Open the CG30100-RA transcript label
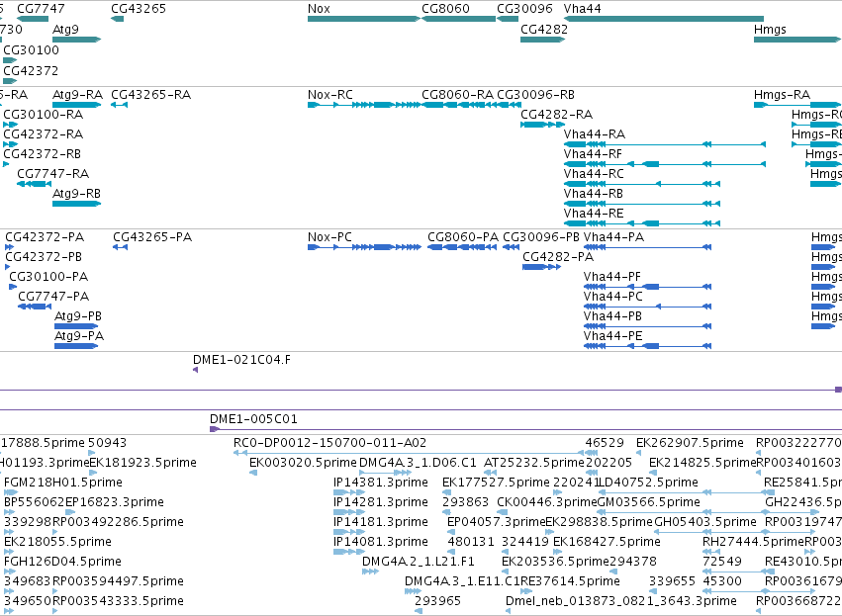 43,115
